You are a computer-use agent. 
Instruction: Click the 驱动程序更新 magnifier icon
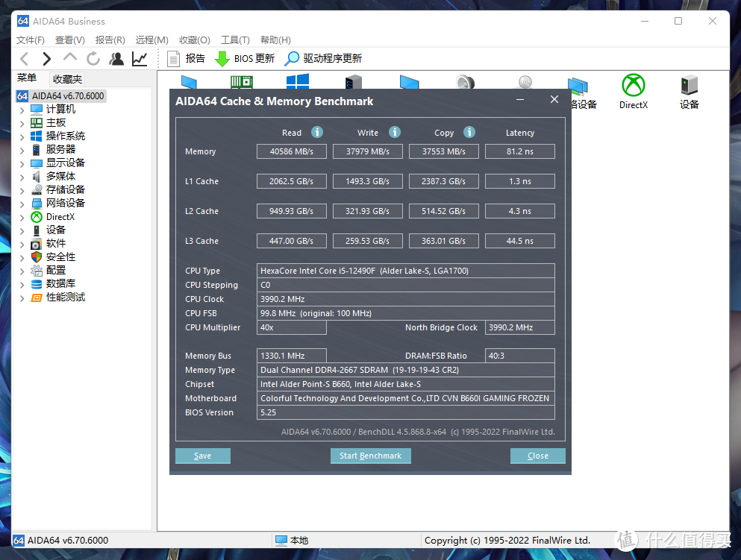[x=292, y=59]
